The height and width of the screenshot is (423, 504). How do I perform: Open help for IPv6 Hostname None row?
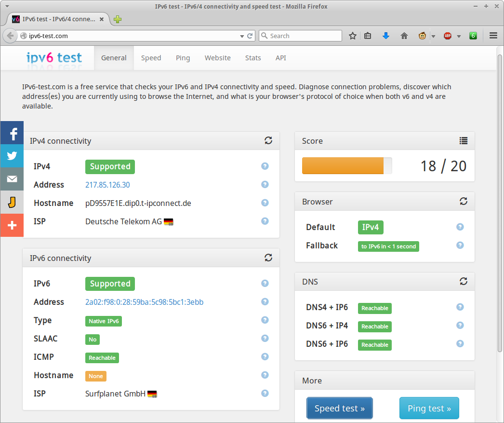(x=265, y=375)
